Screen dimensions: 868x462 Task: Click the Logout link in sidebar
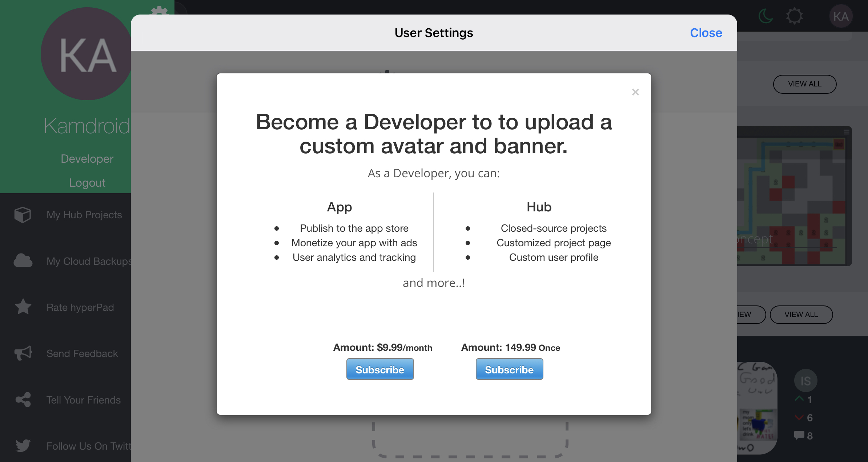[x=87, y=183]
